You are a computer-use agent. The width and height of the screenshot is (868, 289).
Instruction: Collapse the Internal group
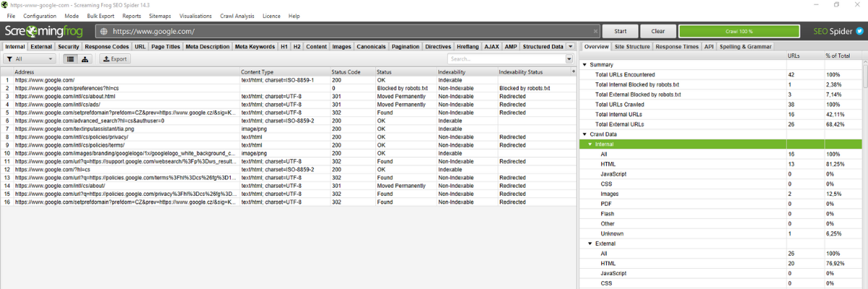point(590,144)
